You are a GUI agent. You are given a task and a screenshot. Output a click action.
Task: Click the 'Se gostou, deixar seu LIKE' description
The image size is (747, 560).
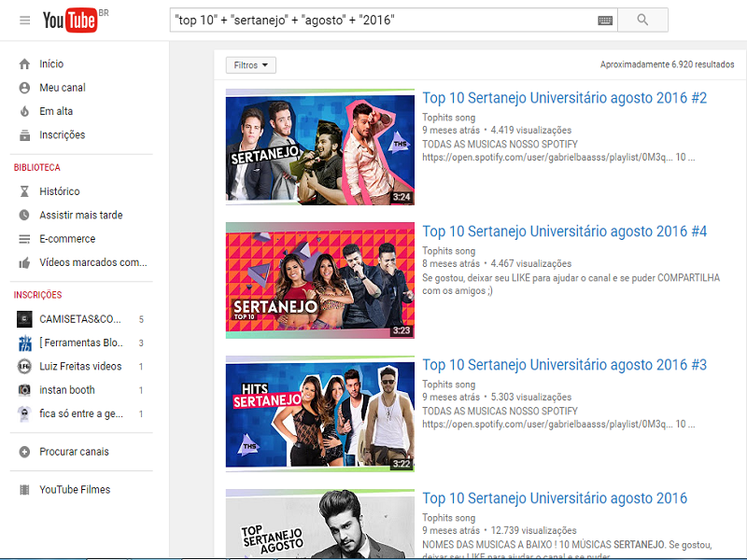click(x=571, y=284)
